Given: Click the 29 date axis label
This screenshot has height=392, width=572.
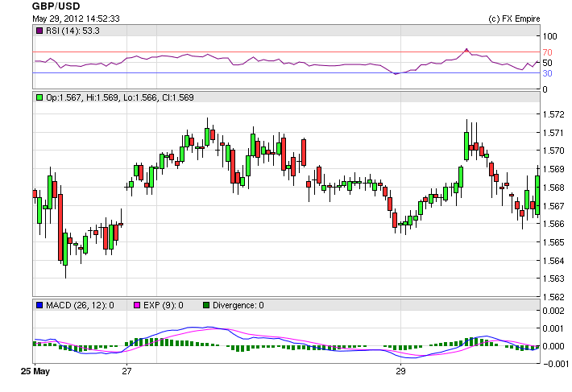Looking at the screenshot, I should click(x=400, y=371).
